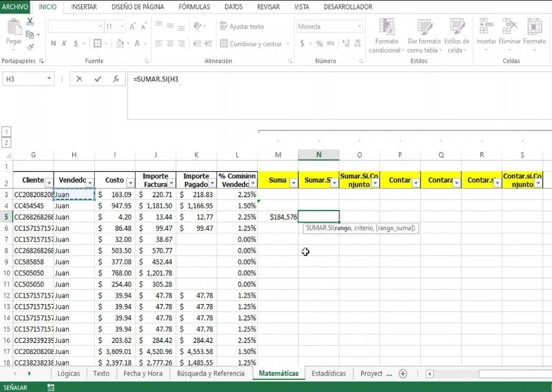
Task: Apply the Ajustar texto icon
Action: (222, 25)
